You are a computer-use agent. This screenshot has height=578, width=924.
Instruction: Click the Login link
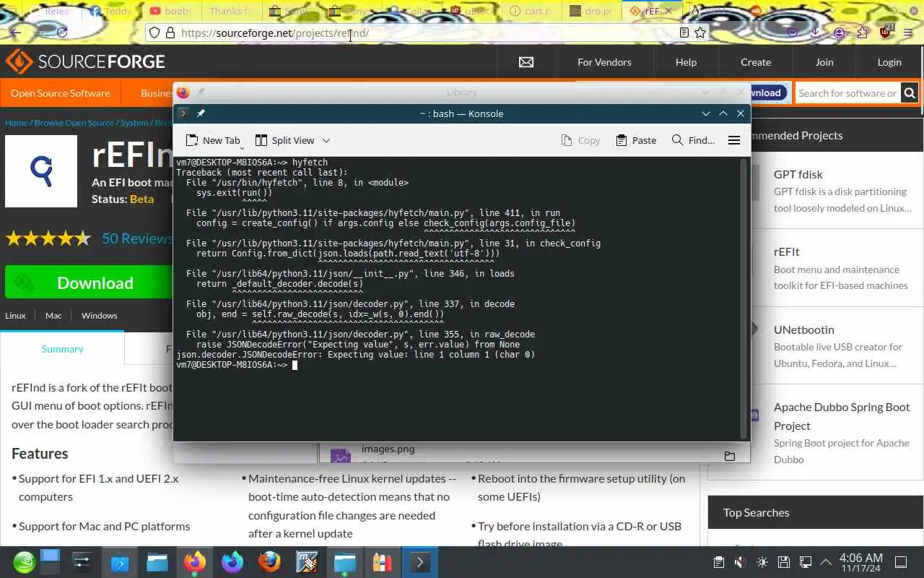(x=889, y=62)
